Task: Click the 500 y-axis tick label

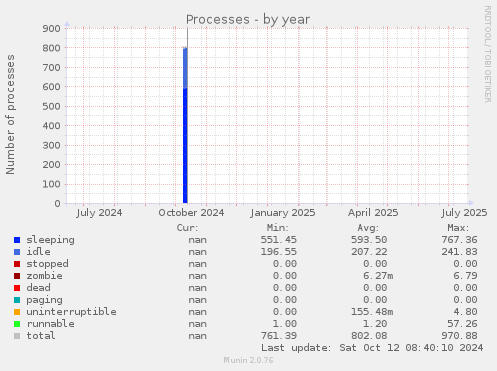Action: pyautogui.click(x=51, y=106)
